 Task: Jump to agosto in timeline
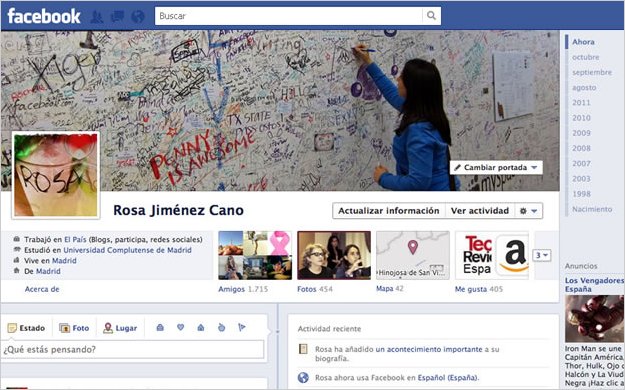coord(584,87)
